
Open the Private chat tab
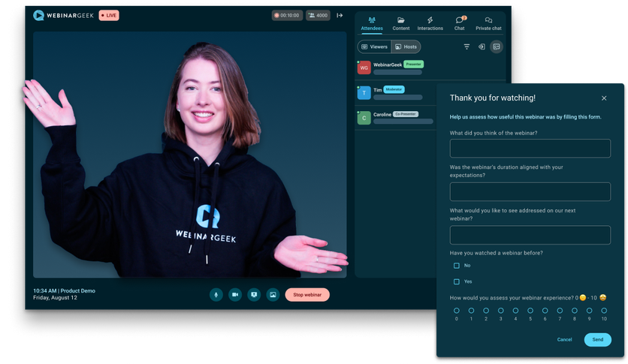[x=488, y=23]
